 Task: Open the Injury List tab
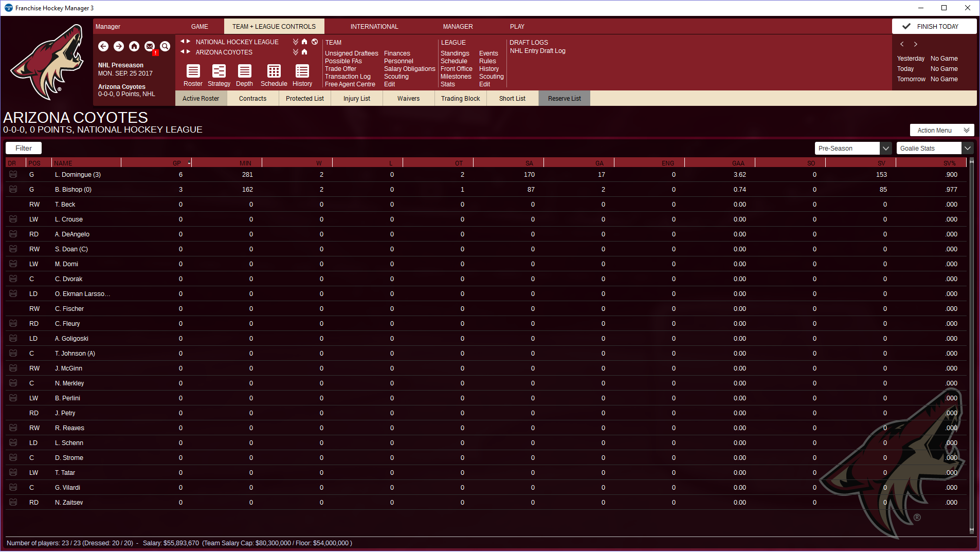click(x=357, y=99)
